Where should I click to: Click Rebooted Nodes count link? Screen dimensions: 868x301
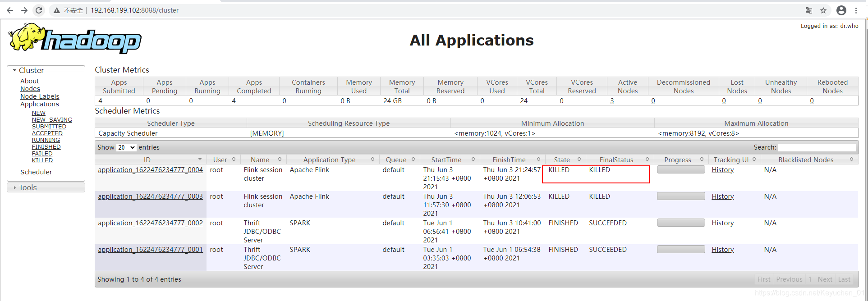812,101
